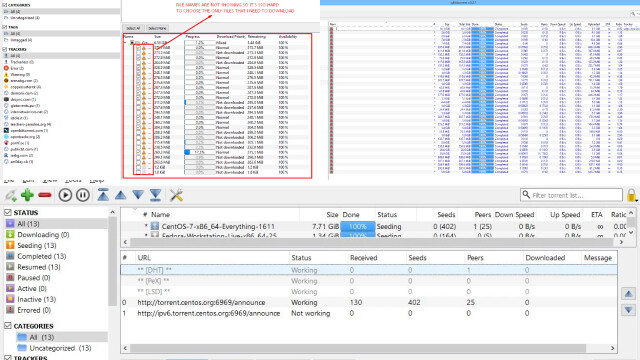Select the http://torrent.centos.org:6969/announce tracker row

pos(369,302)
